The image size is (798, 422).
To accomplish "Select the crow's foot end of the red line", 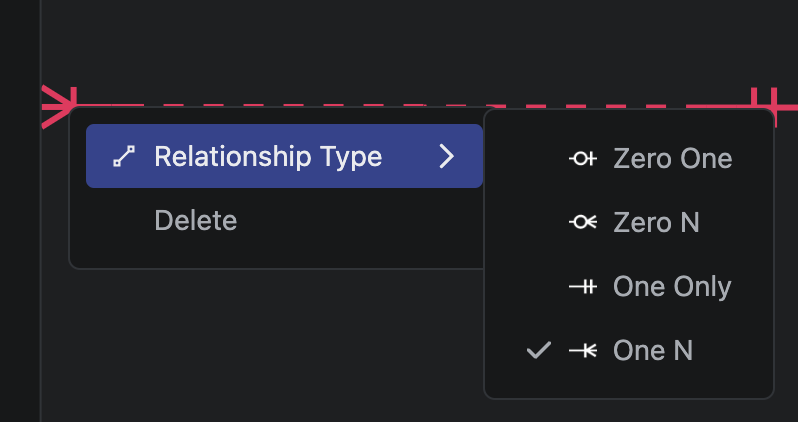I will point(58,105).
